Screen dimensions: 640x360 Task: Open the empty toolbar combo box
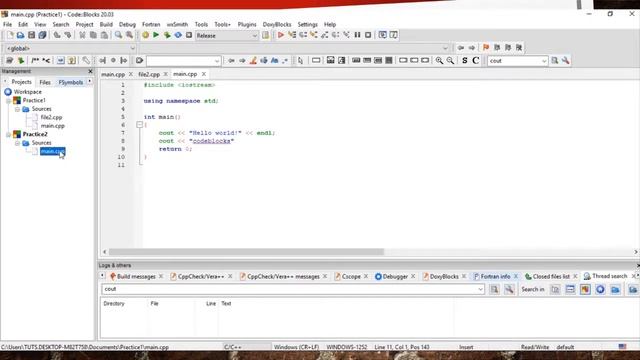click(184, 61)
